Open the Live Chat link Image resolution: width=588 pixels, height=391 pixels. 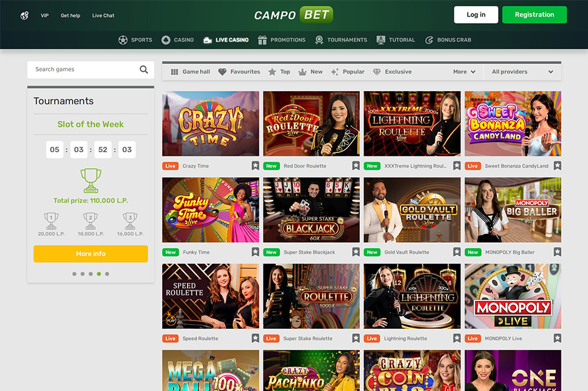click(x=103, y=15)
